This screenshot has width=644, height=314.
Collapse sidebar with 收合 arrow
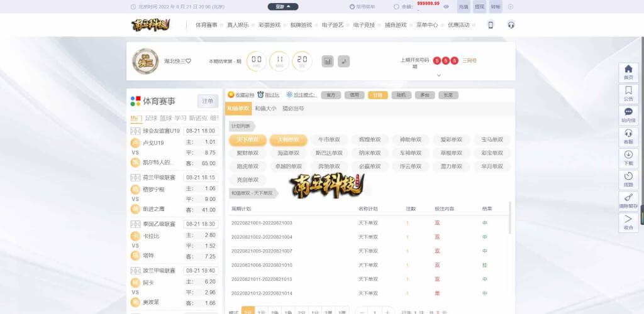(628, 222)
